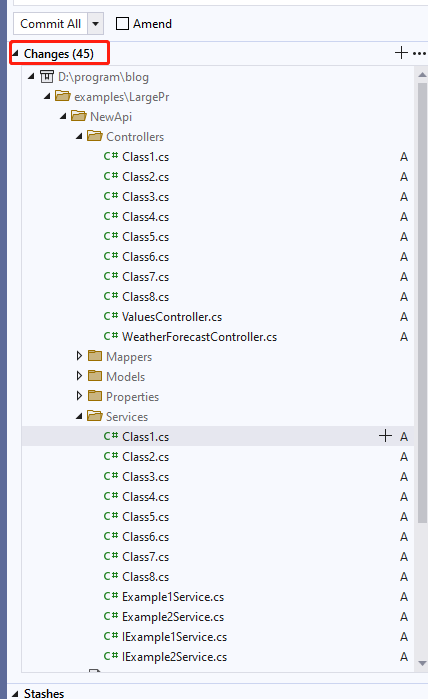Stage all changes with the plus icon

(401, 53)
